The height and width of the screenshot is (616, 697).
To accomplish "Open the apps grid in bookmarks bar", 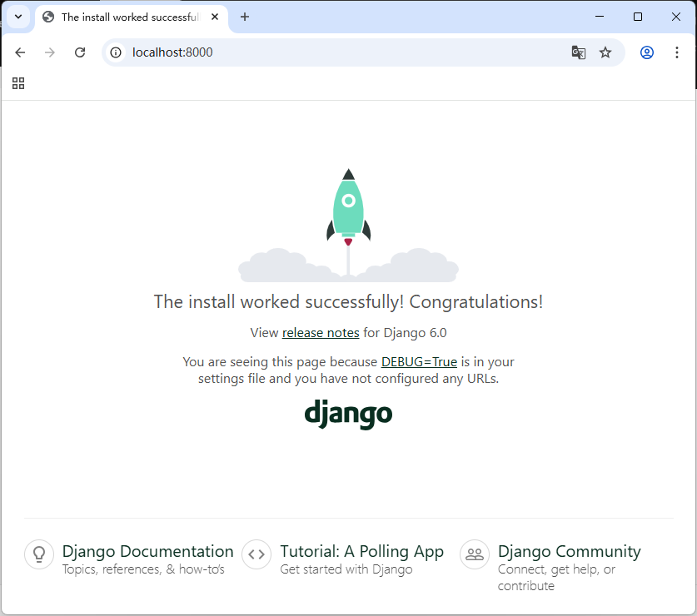I will tap(18, 83).
